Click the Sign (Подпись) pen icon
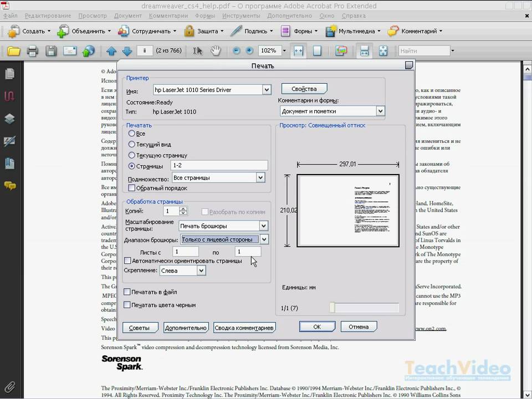 [x=236, y=31]
